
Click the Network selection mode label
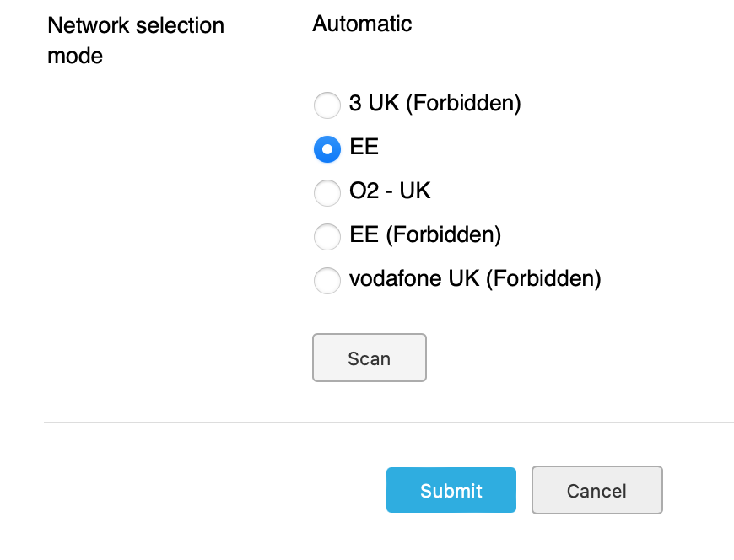pyautogui.click(x=135, y=40)
